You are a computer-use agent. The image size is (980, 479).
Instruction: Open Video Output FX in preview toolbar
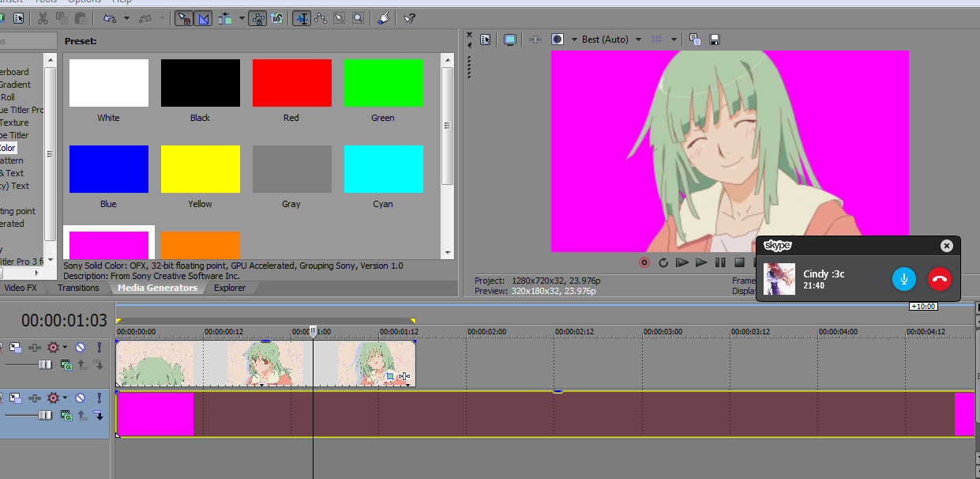(x=535, y=39)
